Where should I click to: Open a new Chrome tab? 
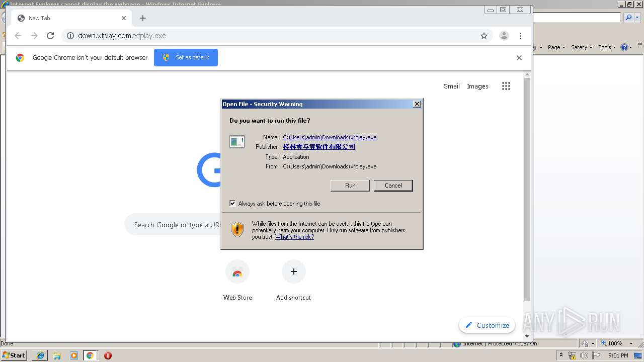[143, 18]
